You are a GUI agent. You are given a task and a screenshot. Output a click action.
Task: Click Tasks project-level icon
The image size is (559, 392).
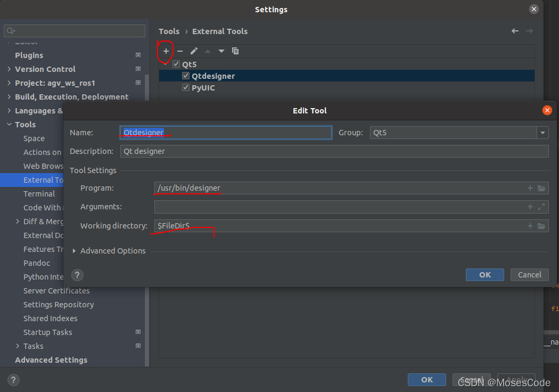138,346
